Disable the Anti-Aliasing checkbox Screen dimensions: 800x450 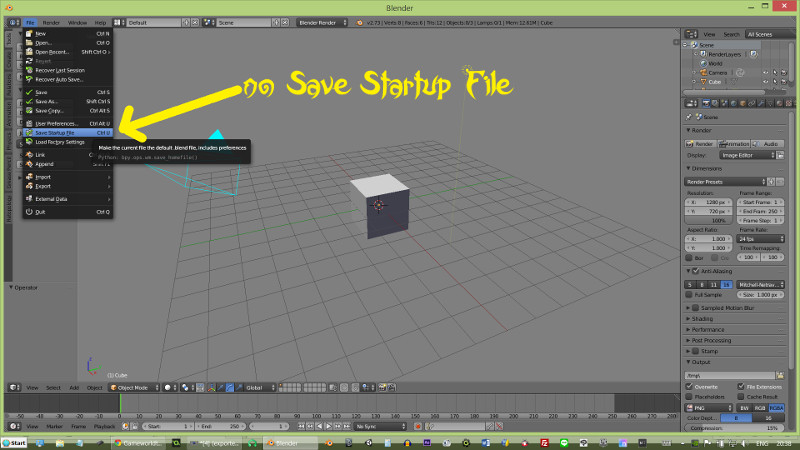[695, 271]
